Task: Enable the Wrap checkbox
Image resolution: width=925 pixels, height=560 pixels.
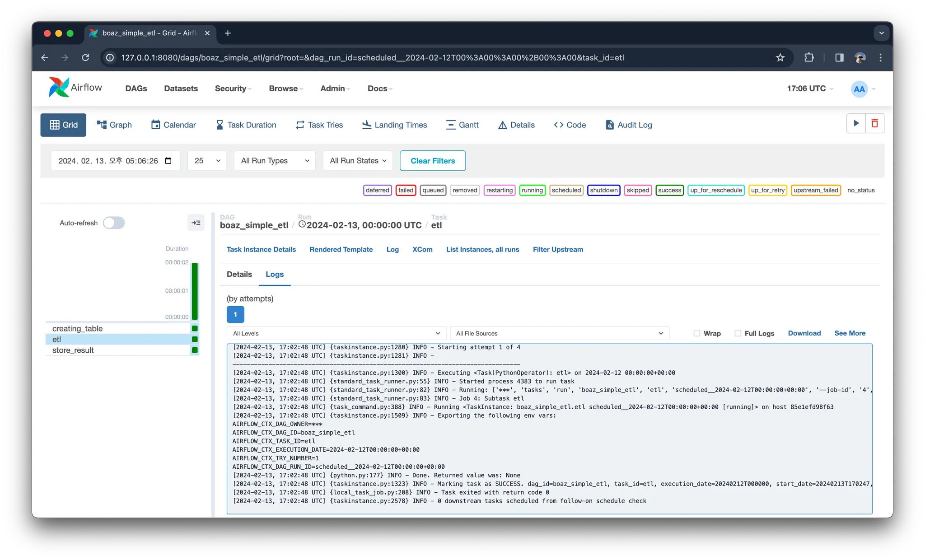Action: pyautogui.click(x=697, y=333)
